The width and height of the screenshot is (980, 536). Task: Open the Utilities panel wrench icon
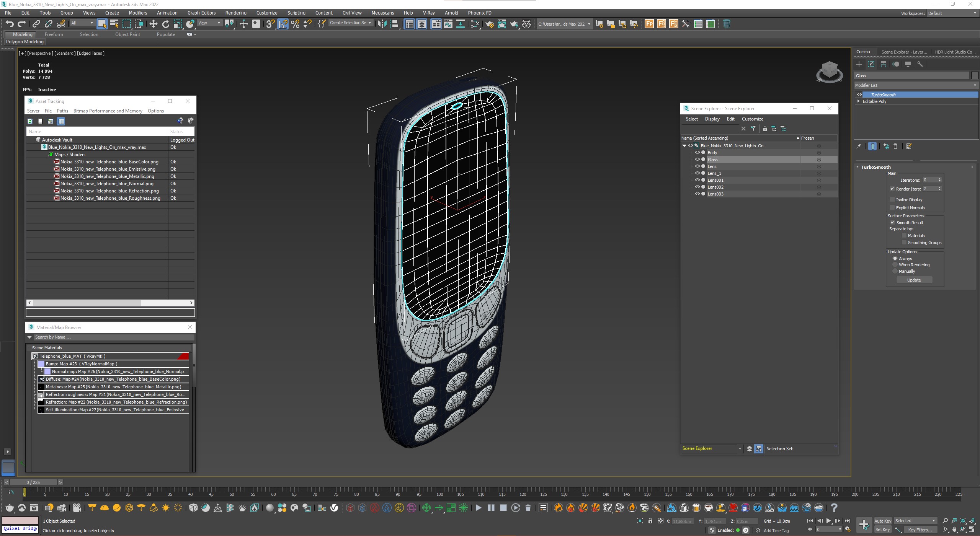coord(920,64)
